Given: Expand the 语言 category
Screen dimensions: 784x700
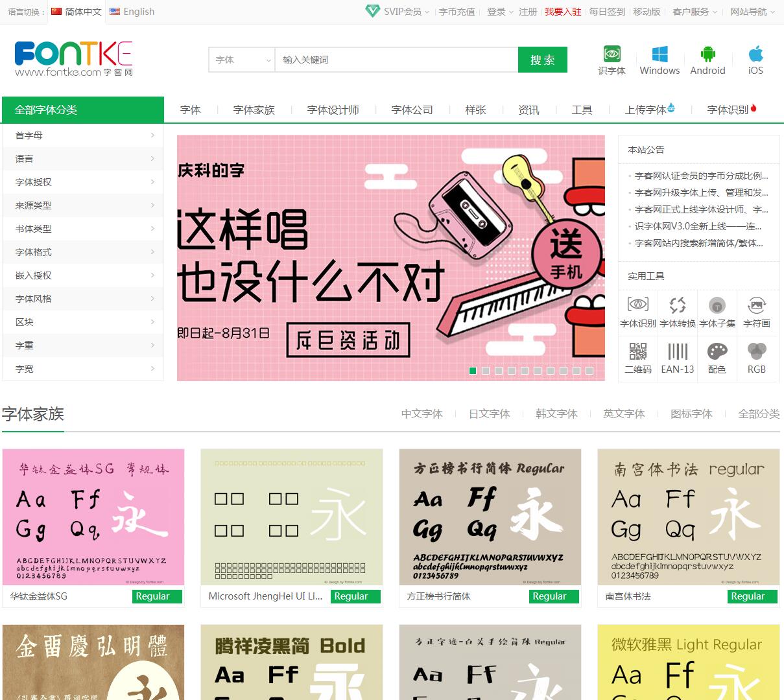Looking at the screenshot, I should [x=83, y=159].
